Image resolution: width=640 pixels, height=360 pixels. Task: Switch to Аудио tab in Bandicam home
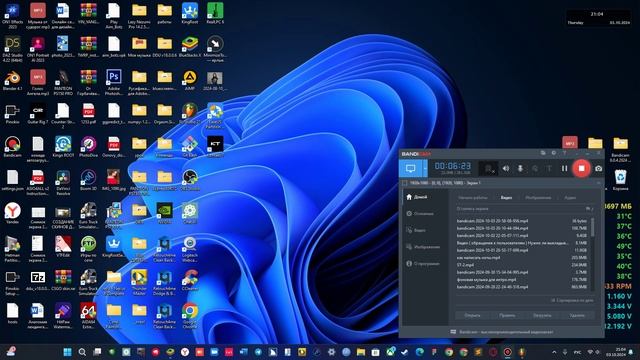(x=570, y=198)
